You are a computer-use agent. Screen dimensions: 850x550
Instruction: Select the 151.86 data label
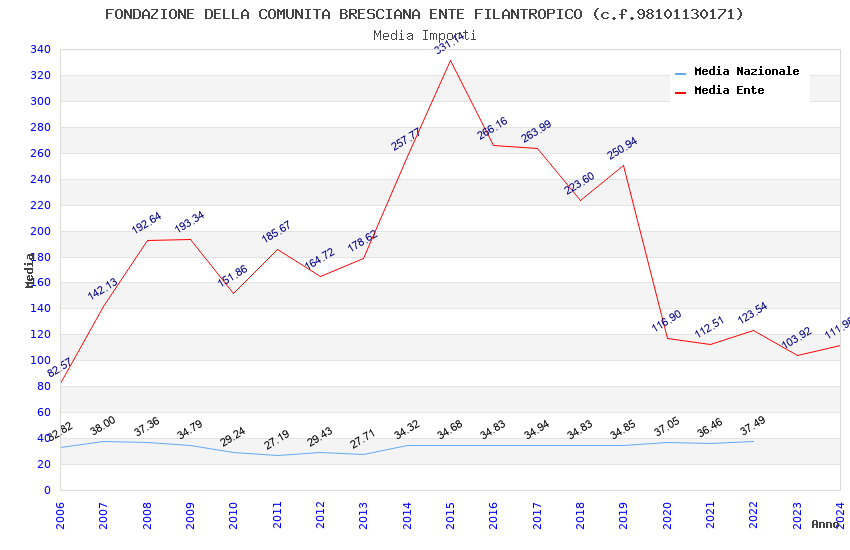(233, 275)
